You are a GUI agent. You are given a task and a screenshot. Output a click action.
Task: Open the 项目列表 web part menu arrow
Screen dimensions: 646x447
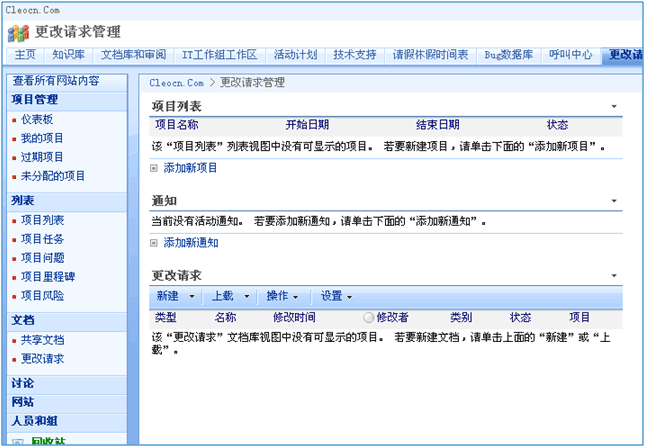(612, 106)
